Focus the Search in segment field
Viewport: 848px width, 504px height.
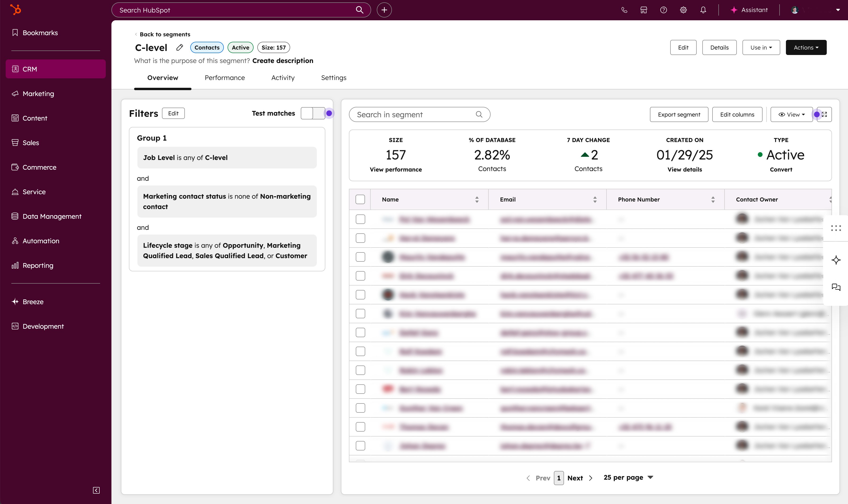(415, 114)
